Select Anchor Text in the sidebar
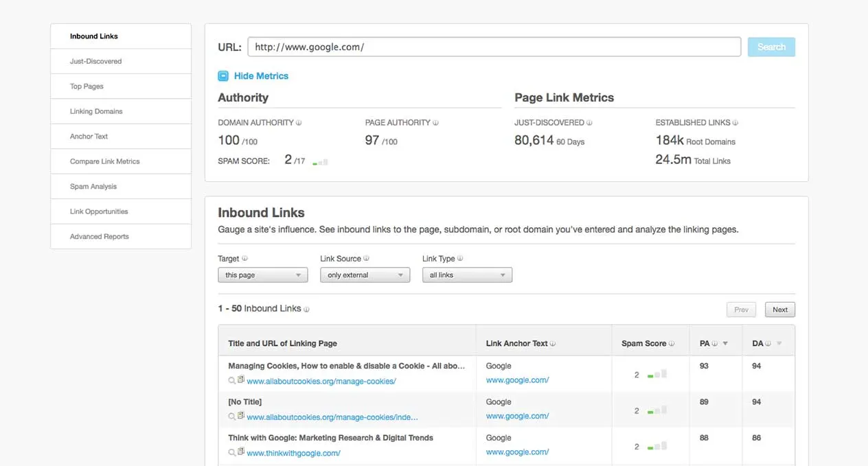This screenshot has height=466, width=868. tap(121, 137)
